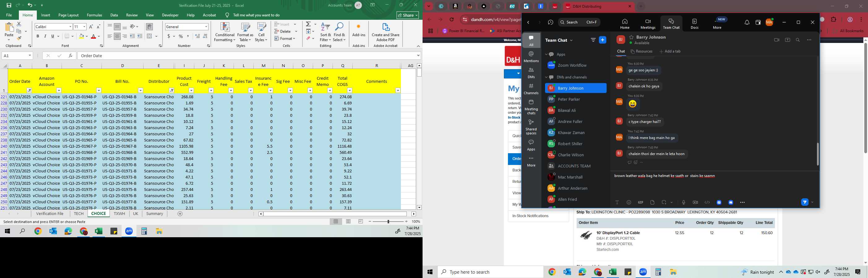868x278 pixels.
Task: Switch to Page Layout view in status bar
Action: [348, 221]
